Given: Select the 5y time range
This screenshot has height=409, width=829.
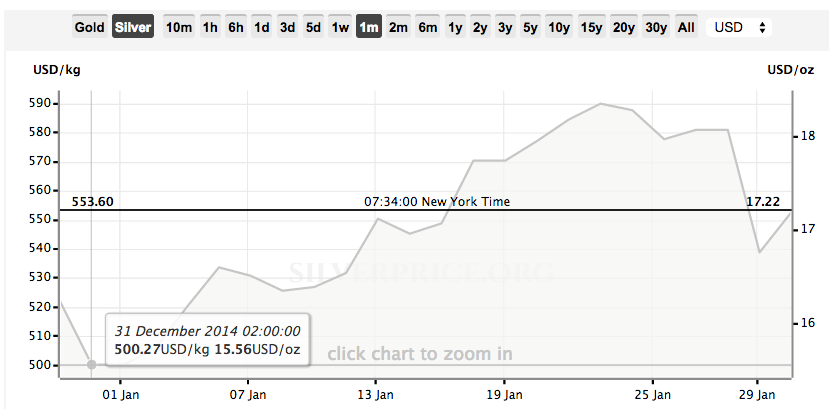Looking at the screenshot, I should 530,26.
